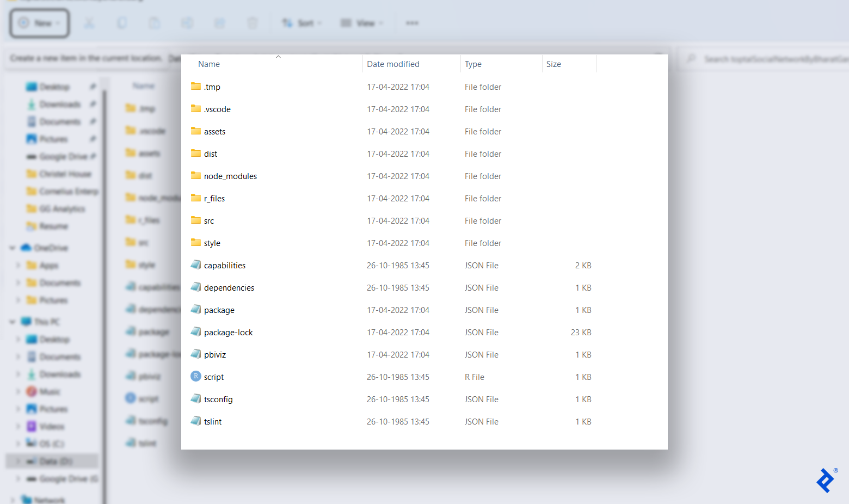
Task: Click the Rename icon in the toolbar
Action: point(187,23)
